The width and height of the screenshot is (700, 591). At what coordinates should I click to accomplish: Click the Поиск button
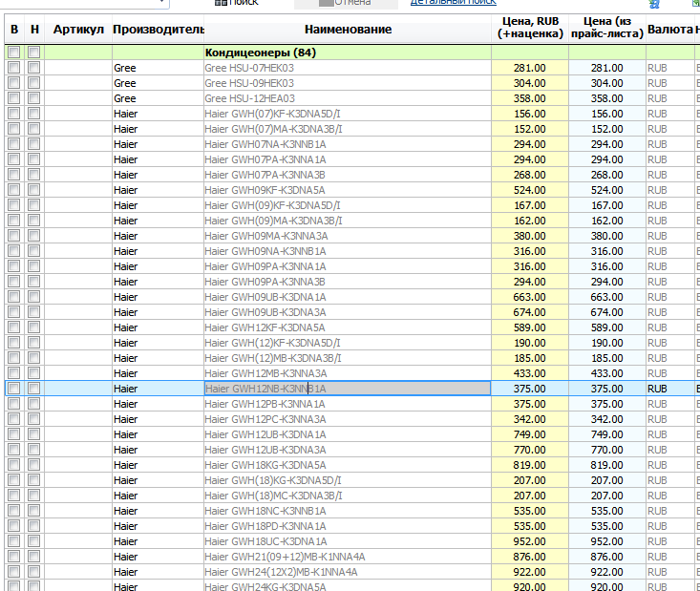tap(237, 3)
